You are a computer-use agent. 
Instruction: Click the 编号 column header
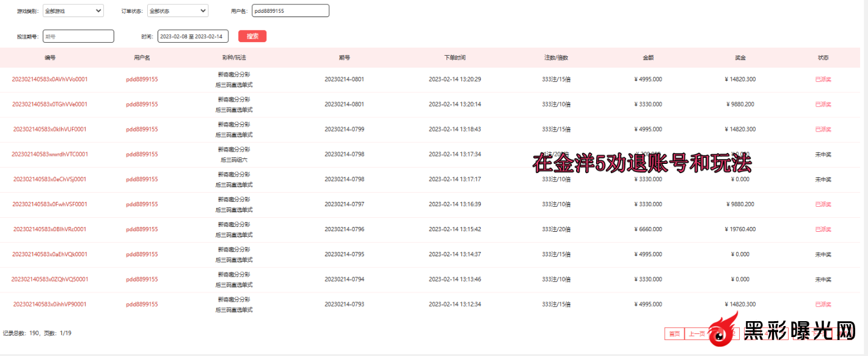[49, 57]
